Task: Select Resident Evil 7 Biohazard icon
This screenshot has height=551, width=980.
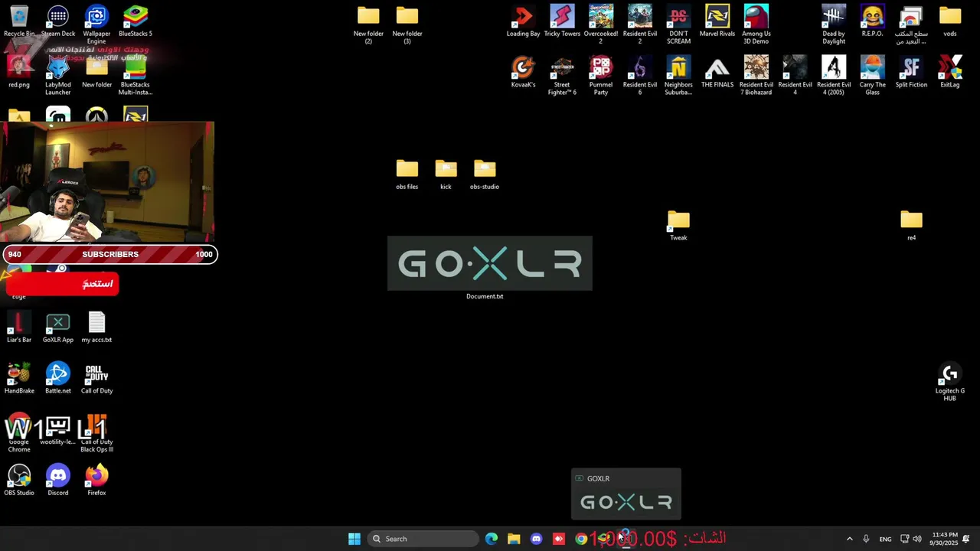Action: (x=756, y=77)
